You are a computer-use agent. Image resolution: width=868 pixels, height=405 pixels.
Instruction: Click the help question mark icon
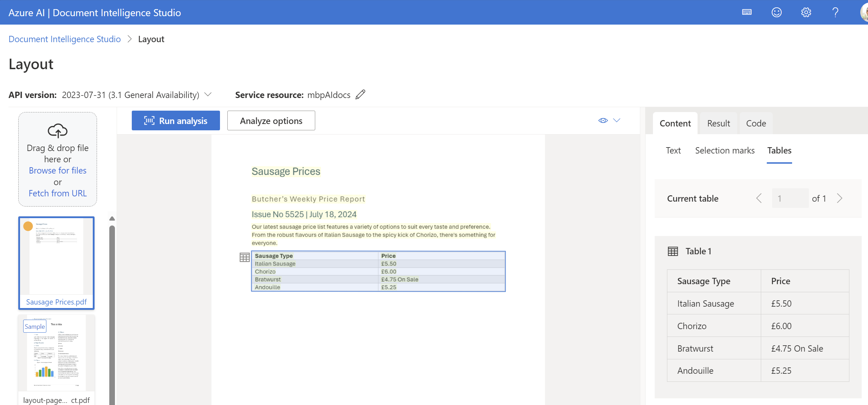[835, 12]
